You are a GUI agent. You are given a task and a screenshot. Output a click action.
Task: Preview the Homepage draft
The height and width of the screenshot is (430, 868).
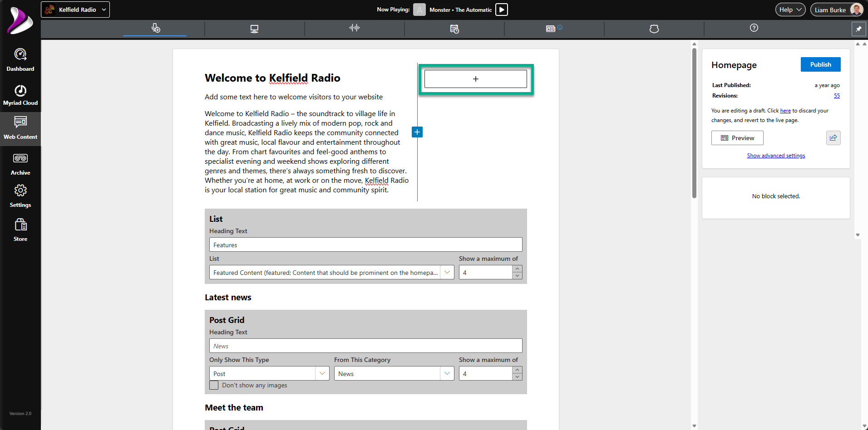[737, 138]
